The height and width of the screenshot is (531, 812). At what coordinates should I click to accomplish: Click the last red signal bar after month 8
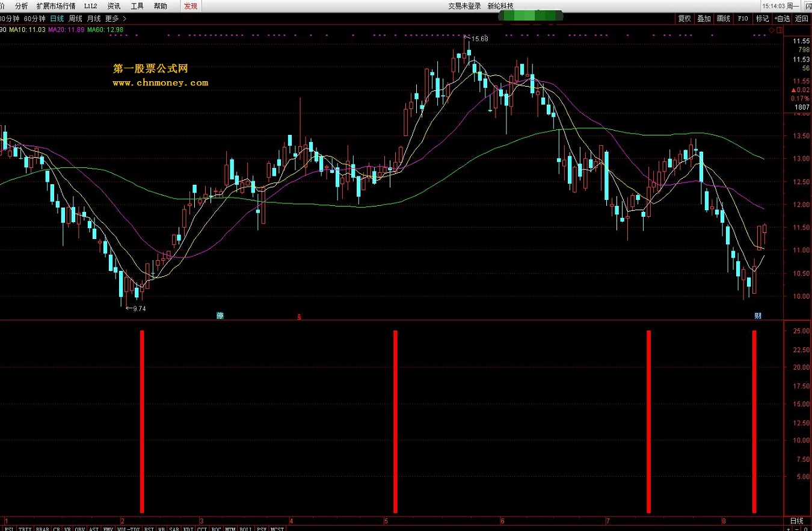(754, 421)
